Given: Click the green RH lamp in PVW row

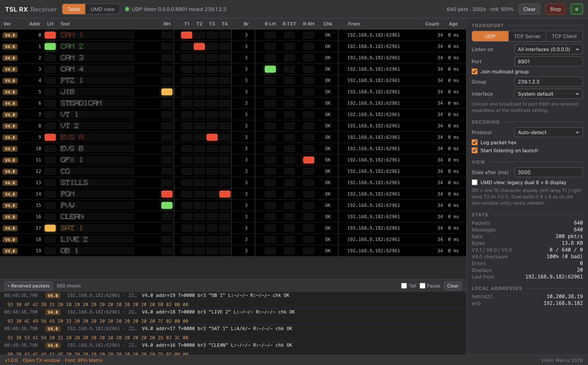Looking at the screenshot, I should point(167,205).
